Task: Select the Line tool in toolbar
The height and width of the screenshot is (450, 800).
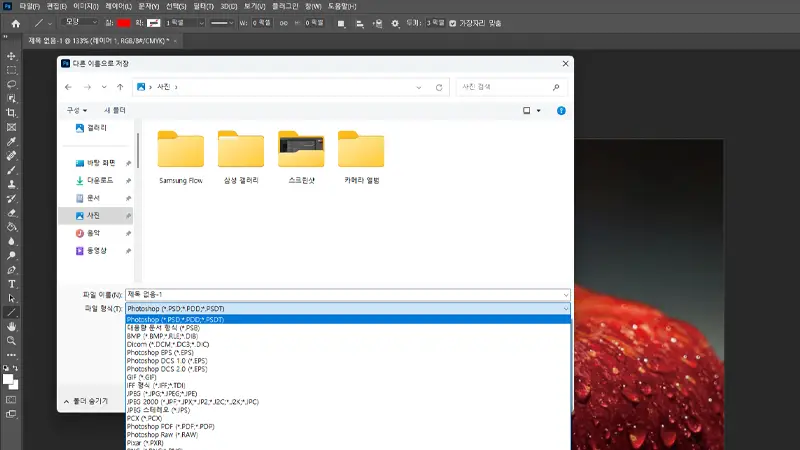Action: [11, 312]
